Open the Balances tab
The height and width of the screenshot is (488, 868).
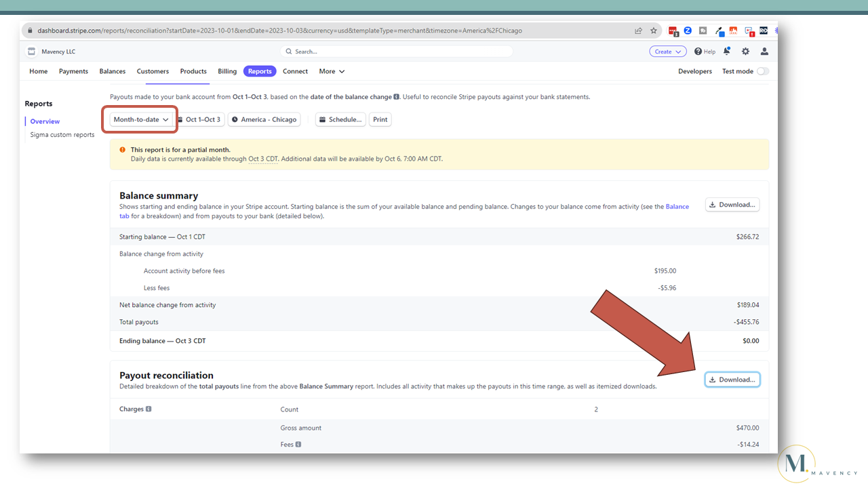pos(113,71)
